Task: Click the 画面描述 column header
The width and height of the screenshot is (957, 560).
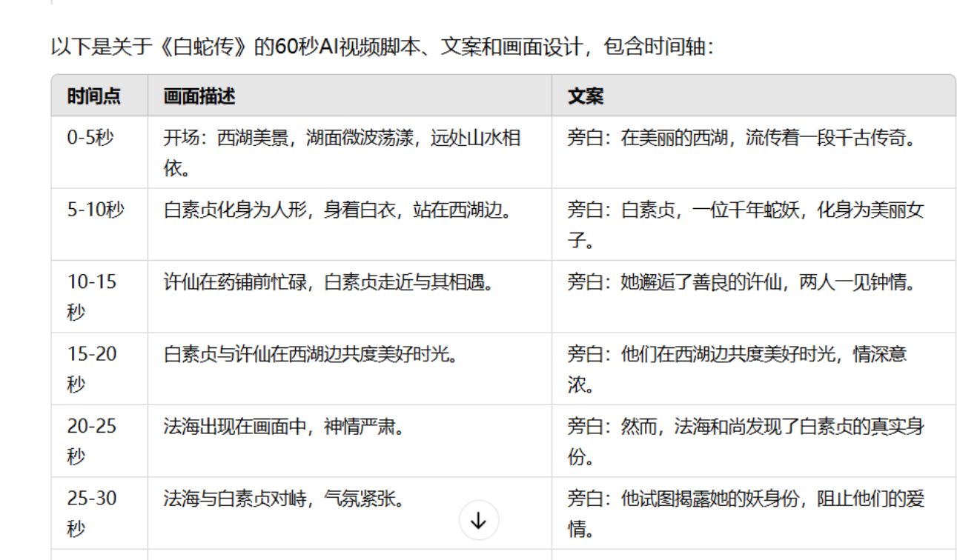Action: (x=350, y=95)
